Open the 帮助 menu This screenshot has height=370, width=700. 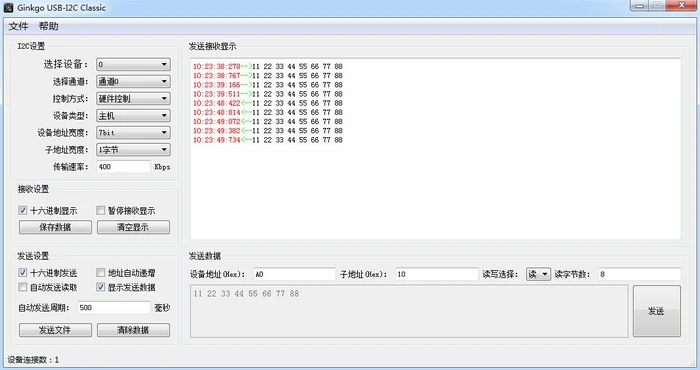point(48,26)
